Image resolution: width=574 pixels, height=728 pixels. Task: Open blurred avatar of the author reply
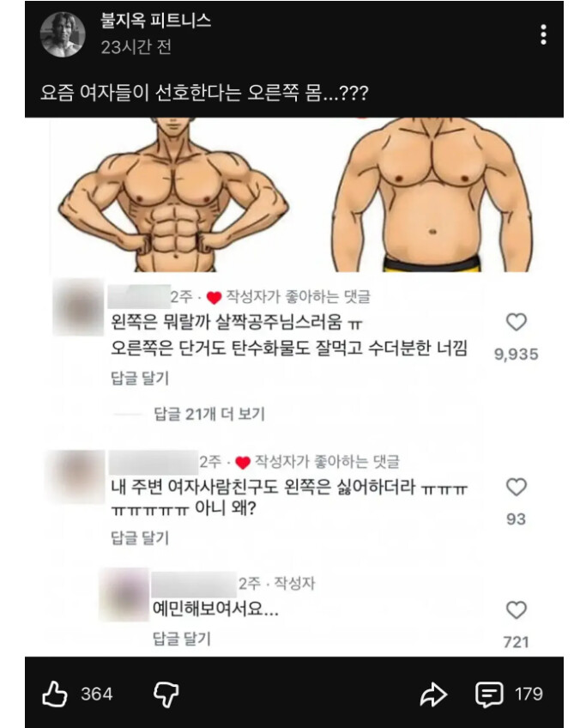point(124,594)
